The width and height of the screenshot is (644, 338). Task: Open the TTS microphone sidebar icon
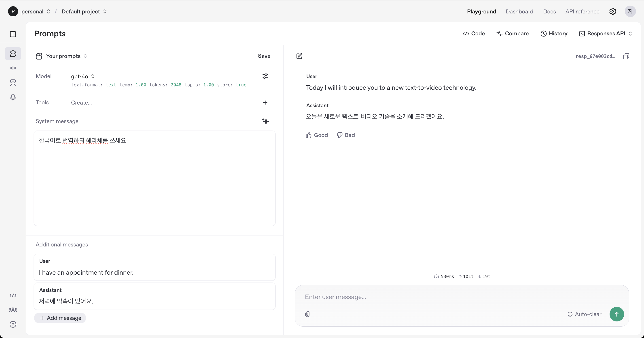[x=13, y=97]
